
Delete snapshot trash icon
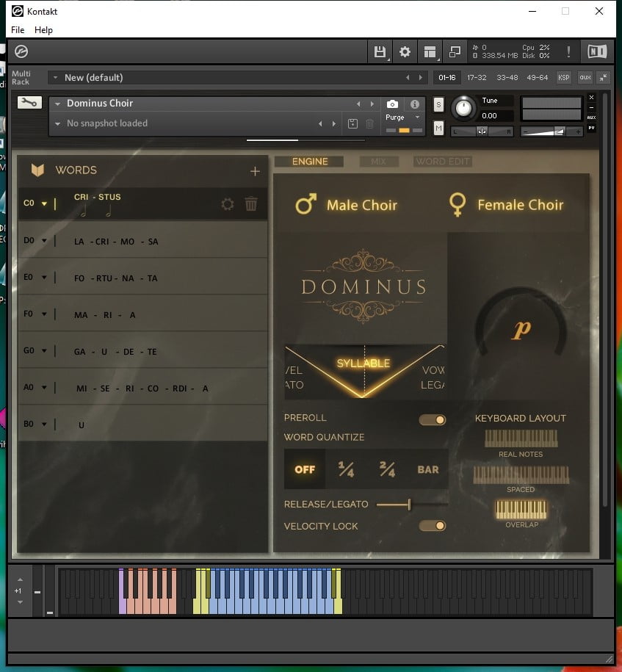pos(369,124)
